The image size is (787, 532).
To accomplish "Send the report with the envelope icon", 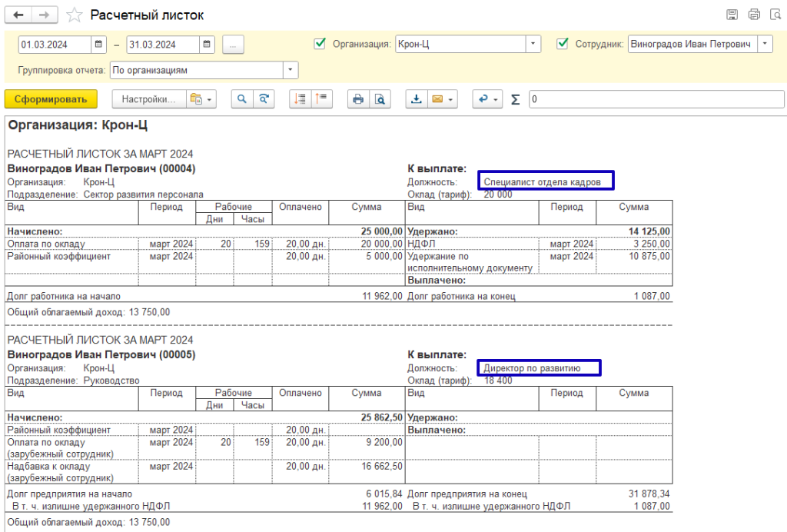I will tap(437, 99).
